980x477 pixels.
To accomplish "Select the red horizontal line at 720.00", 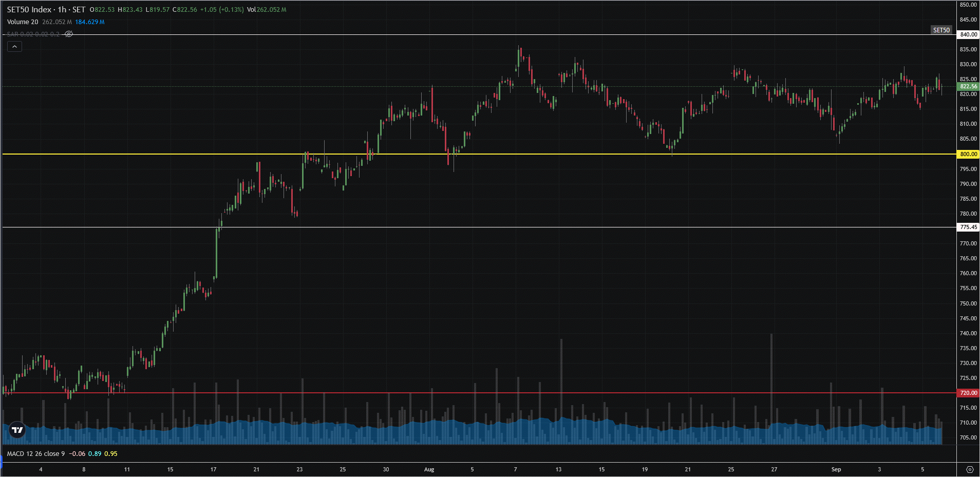I will click(514, 393).
